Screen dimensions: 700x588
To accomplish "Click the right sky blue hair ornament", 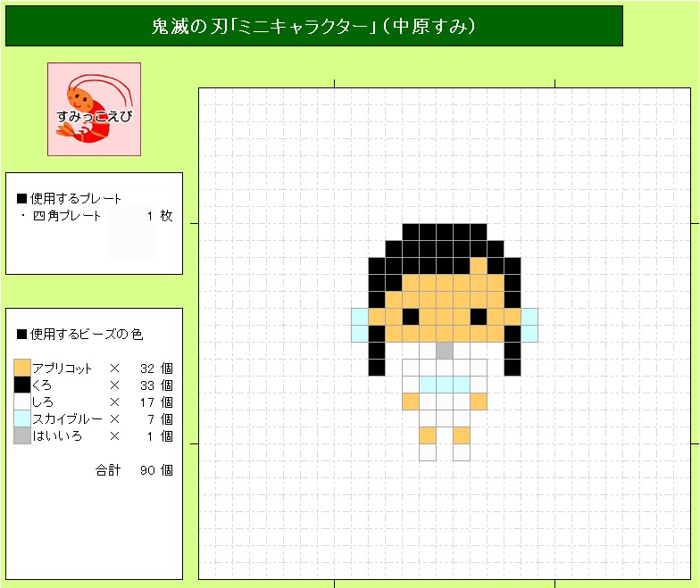I will click(x=529, y=325).
